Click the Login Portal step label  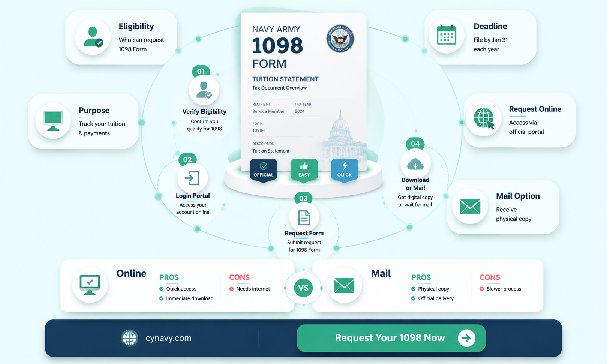coord(193,196)
